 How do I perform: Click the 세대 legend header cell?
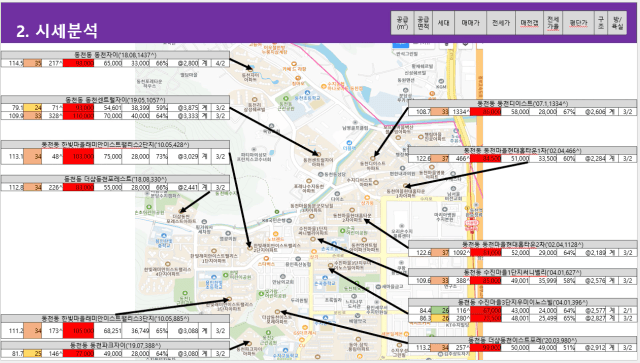pos(444,23)
